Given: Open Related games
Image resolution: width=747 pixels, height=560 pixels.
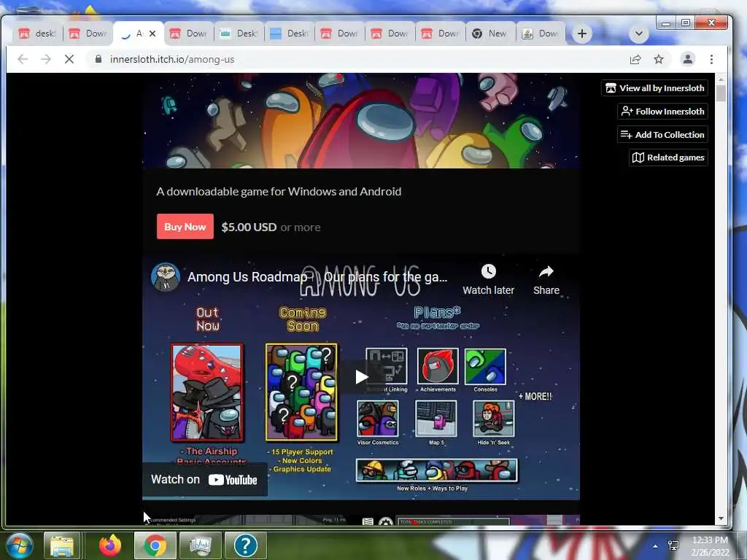Looking at the screenshot, I should (668, 157).
